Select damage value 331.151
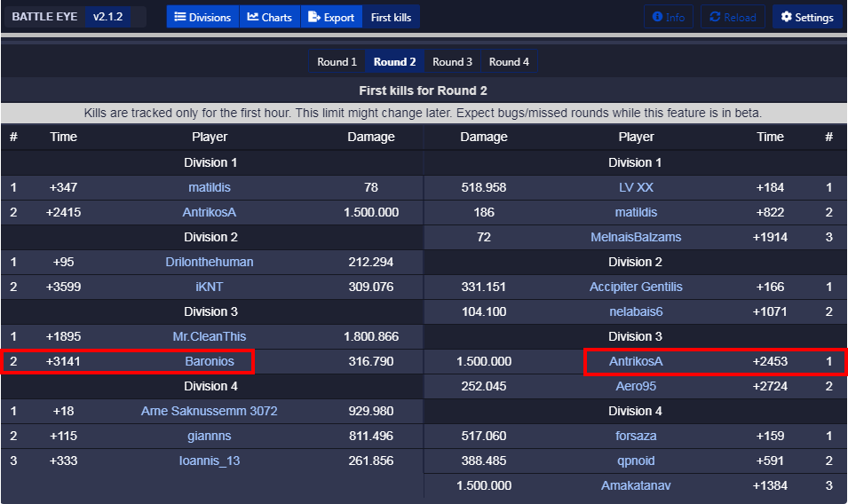Viewport: 848px width, 504px height. (484, 287)
